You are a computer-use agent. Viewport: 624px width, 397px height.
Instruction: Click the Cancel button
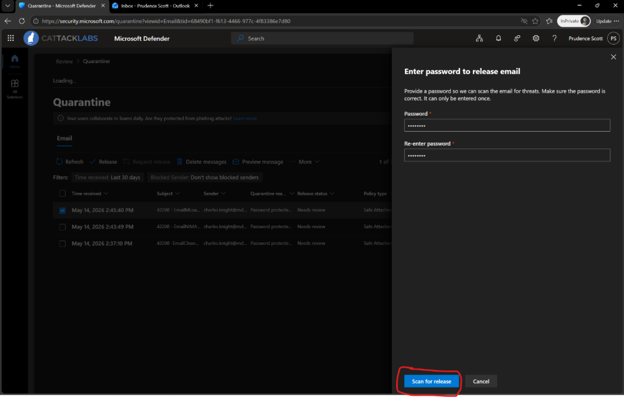481,381
